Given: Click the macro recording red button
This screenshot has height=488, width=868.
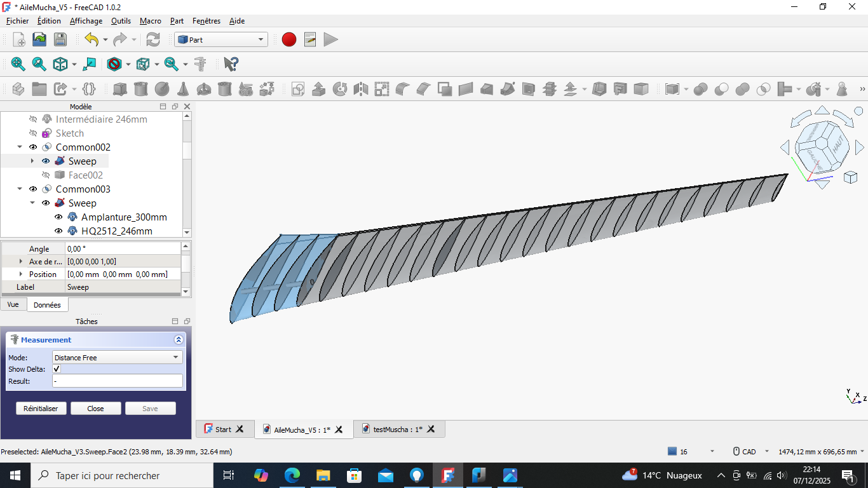Looking at the screenshot, I should point(289,39).
